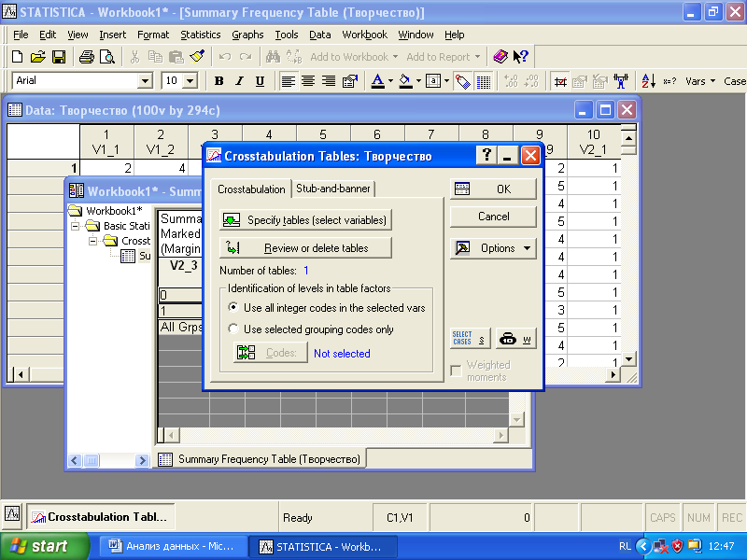
Task: Click the Crosstabulation Tabl... status bar button
Action: click(x=101, y=517)
